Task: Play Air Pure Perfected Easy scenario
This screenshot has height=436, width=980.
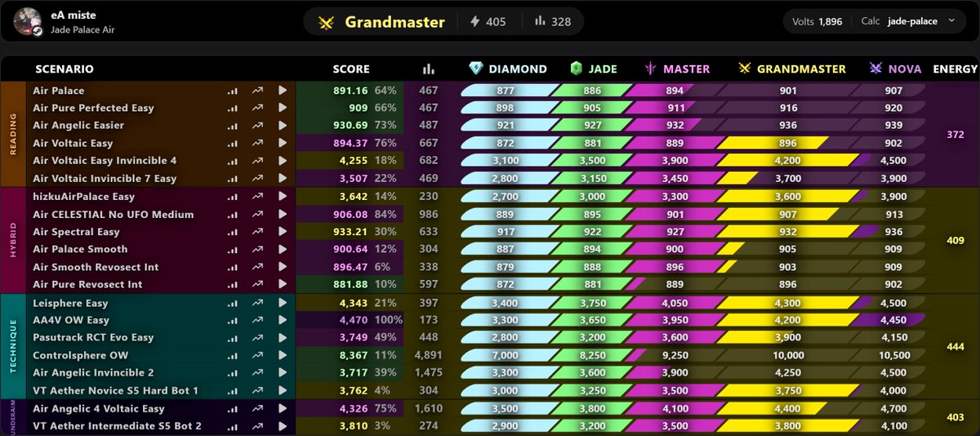Action: pyautogui.click(x=283, y=108)
